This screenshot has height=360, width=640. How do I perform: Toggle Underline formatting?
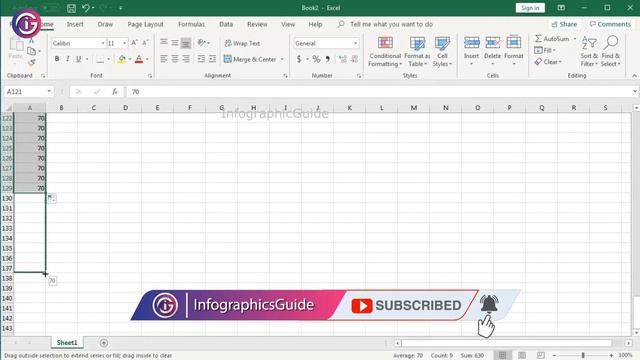coord(78,59)
